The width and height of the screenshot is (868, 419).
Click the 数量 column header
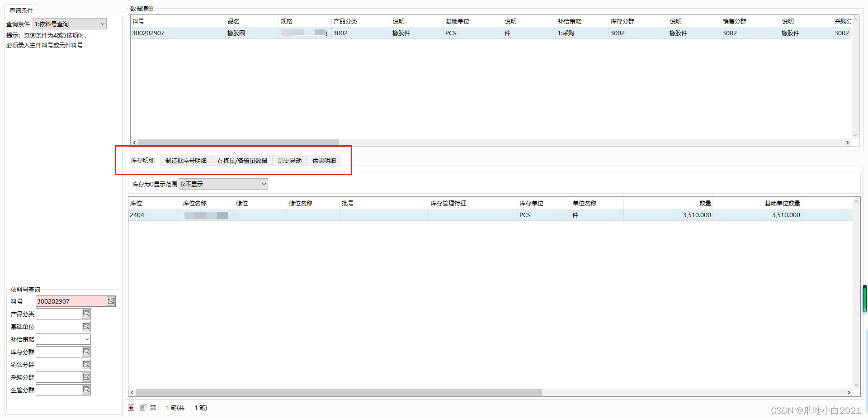click(x=668, y=203)
